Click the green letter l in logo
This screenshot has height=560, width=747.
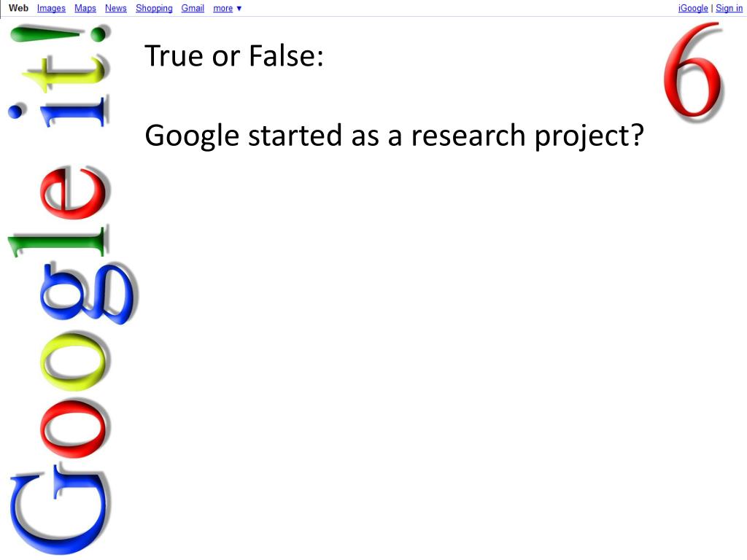[58, 241]
